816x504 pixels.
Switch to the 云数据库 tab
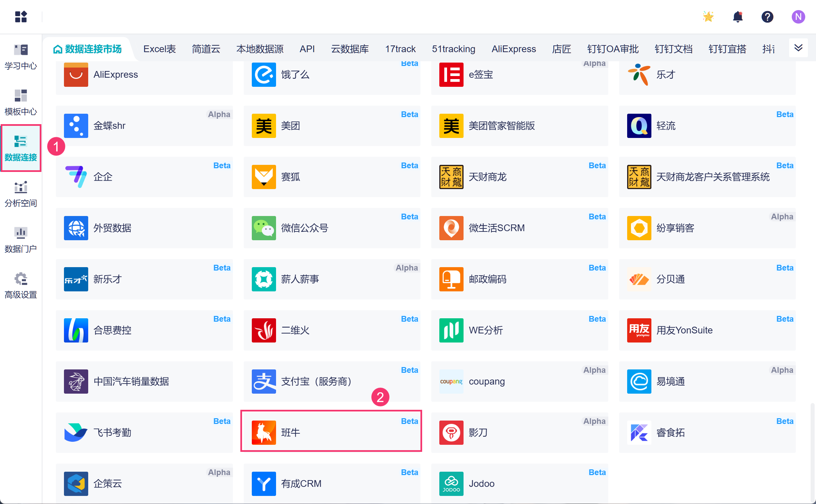click(350, 49)
